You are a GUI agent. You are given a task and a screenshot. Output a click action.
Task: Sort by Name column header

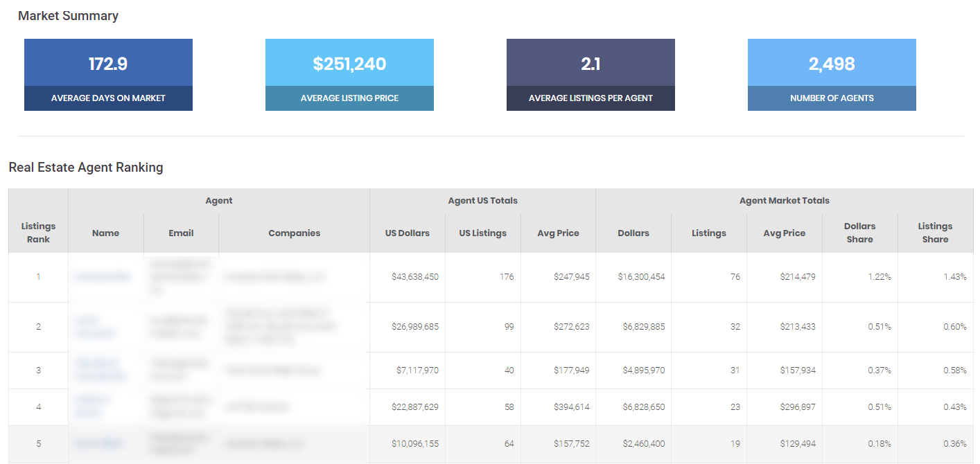point(106,233)
